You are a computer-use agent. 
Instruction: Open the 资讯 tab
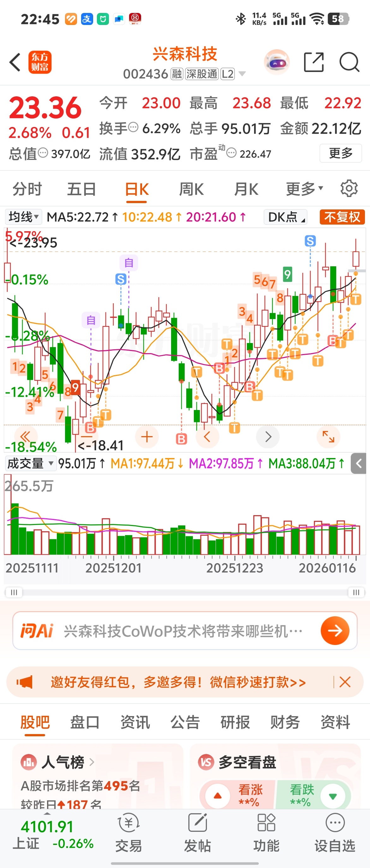pos(135,722)
